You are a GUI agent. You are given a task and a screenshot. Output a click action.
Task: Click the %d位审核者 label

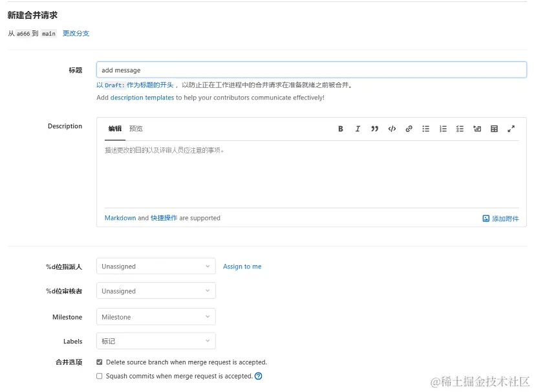tap(64, 290)
